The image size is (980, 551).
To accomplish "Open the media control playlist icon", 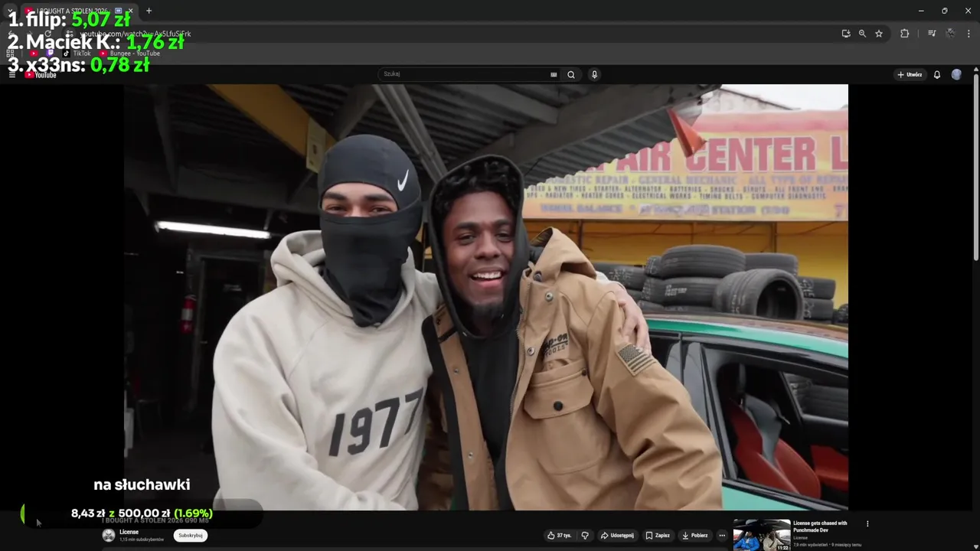I will coord(932,34).
